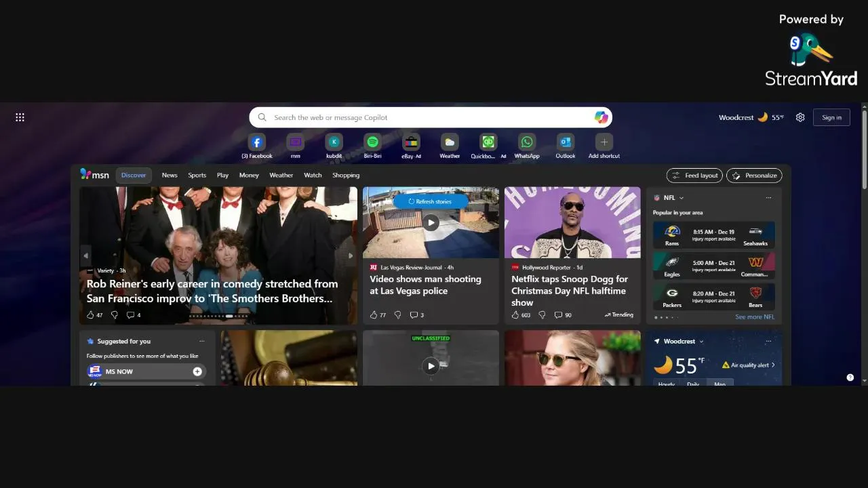Open the Rams vs Seahawks game
This screenshot has height=488, width=868.
point(713,235)
